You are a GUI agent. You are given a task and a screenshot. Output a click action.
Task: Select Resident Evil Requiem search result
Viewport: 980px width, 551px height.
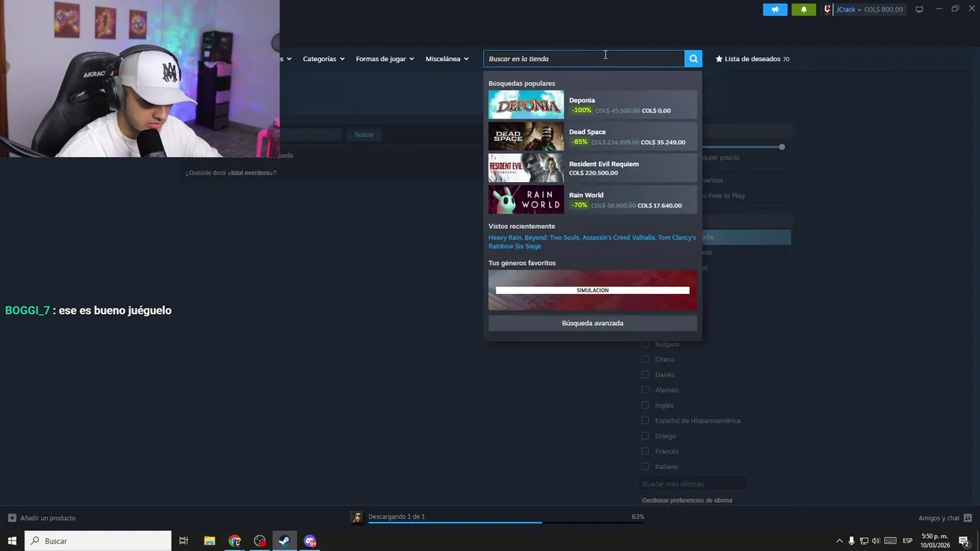pyautogui.click(x=593, y=168)
